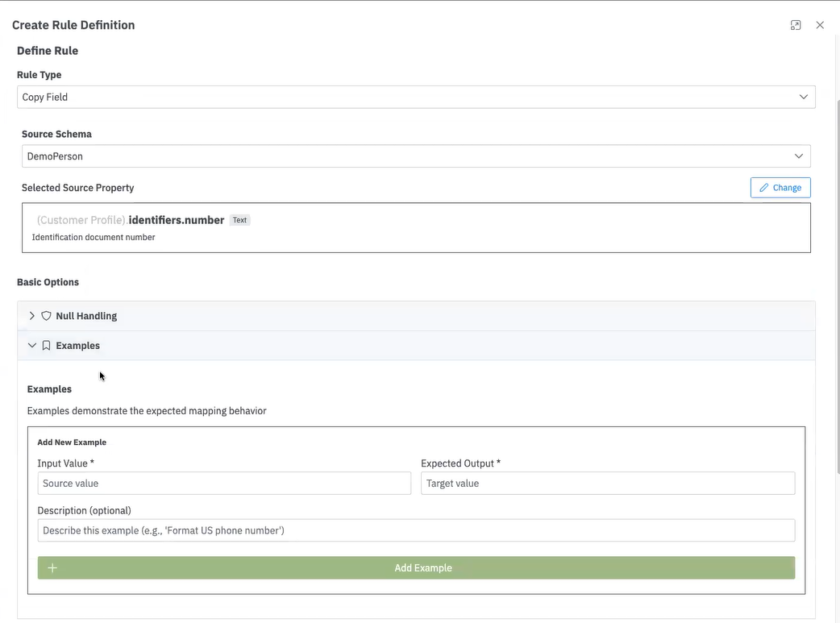840x623 pixels.
Task: Click the Source Schema chevron arrow
Action: tap(799, 156)
